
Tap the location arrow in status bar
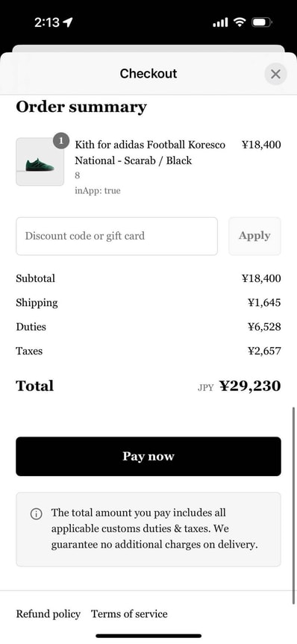coord(68,22)
